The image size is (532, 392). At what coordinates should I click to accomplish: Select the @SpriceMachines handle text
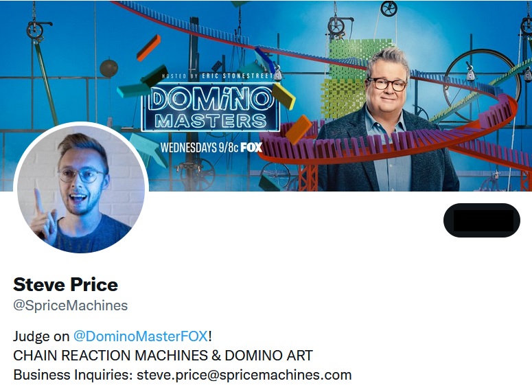click(x=70, y=305)
